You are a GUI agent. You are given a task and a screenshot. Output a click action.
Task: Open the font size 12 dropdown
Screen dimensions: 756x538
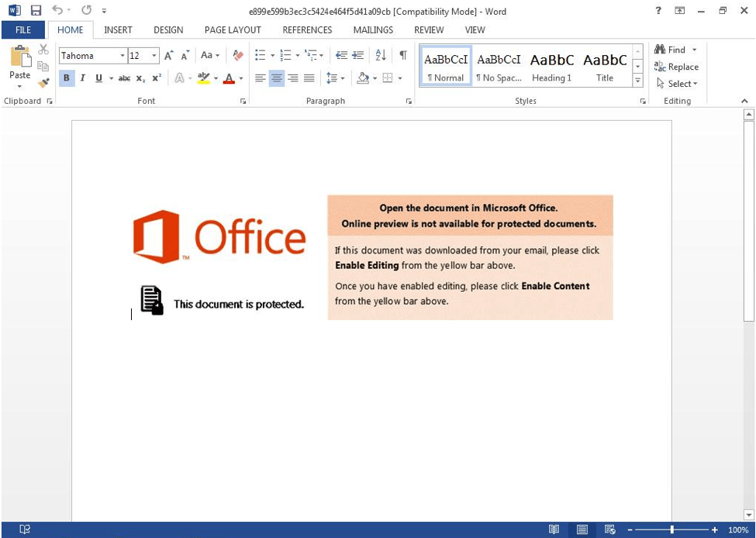154,56
